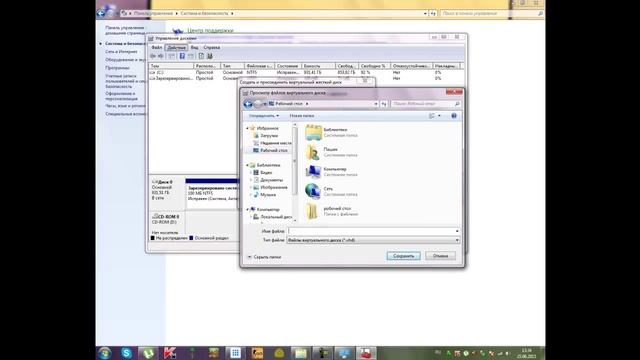Open the file type combo box
Screen dimensions: 640x360
click(x=373, y=240)
